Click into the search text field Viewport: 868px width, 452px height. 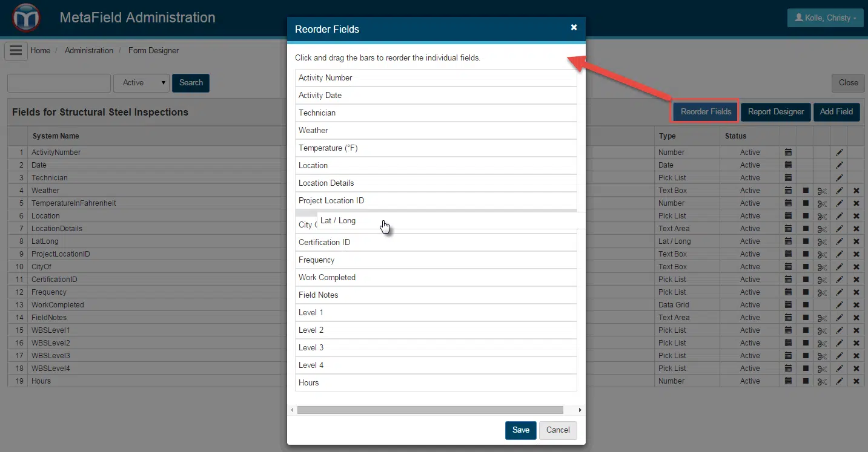[59, 83]
